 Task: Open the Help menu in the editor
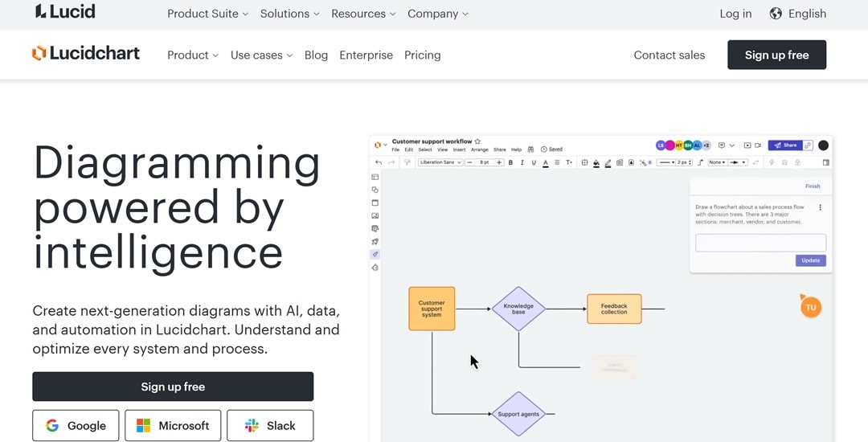(517, 149)
